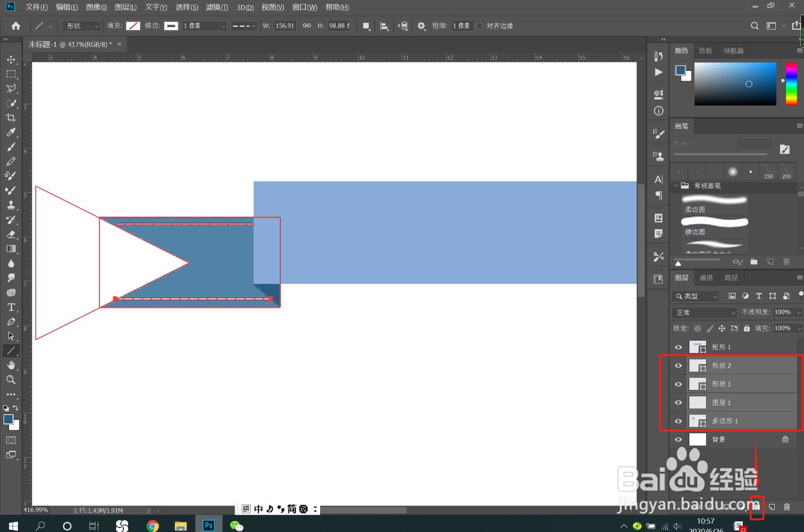
Task: Open stroke width 1 像素 dropdown
Action: [223, 26]
